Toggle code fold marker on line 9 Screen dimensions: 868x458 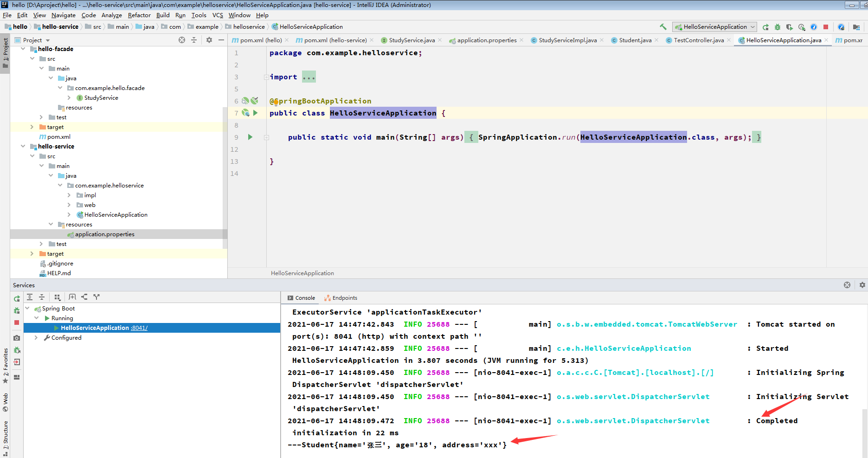(266, 137)
